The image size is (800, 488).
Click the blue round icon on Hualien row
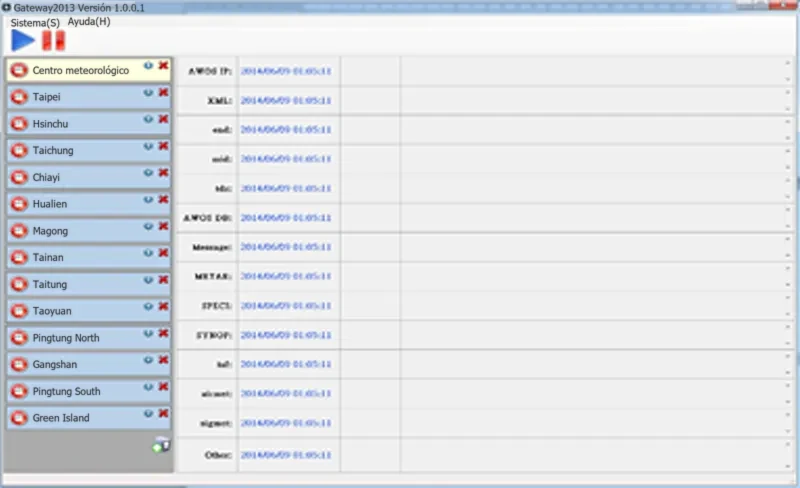point(148,199)
